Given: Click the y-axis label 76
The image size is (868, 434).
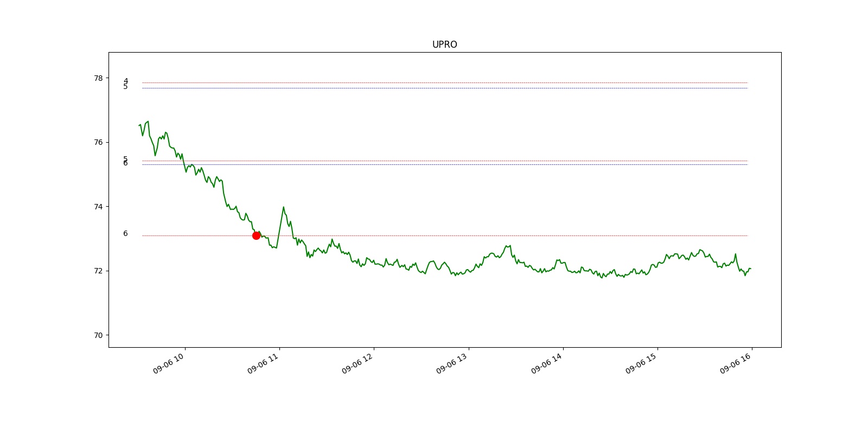Looking at the screenshot, I should point(98,142).
